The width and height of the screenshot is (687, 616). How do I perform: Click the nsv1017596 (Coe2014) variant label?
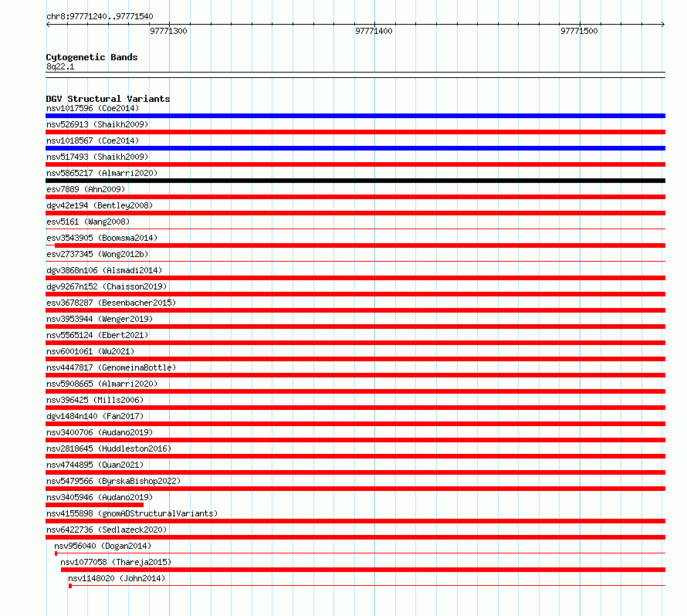click(x=93, y=108)
